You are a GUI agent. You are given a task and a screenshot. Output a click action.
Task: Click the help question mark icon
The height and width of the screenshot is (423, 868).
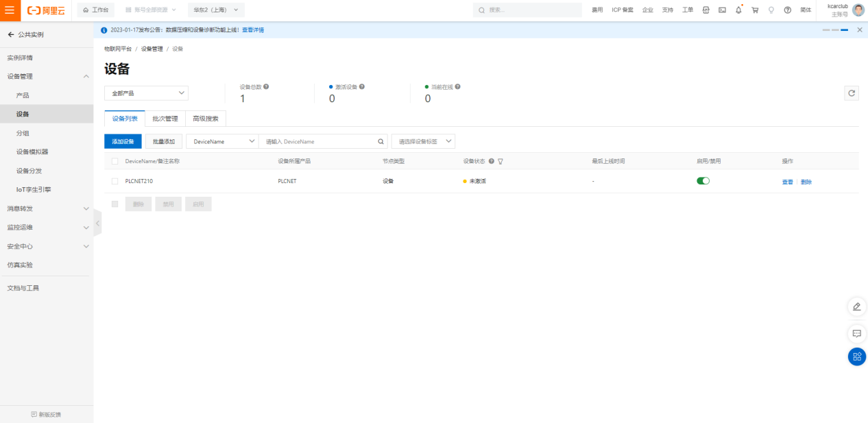click(787, 10)
